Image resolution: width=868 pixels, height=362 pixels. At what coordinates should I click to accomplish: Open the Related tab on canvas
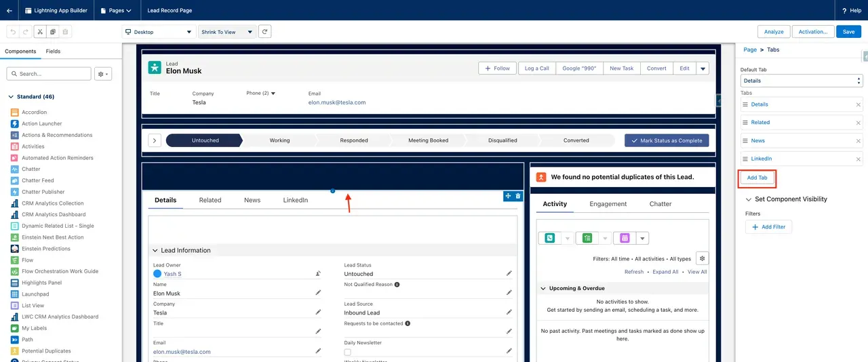tap(210, 200)
